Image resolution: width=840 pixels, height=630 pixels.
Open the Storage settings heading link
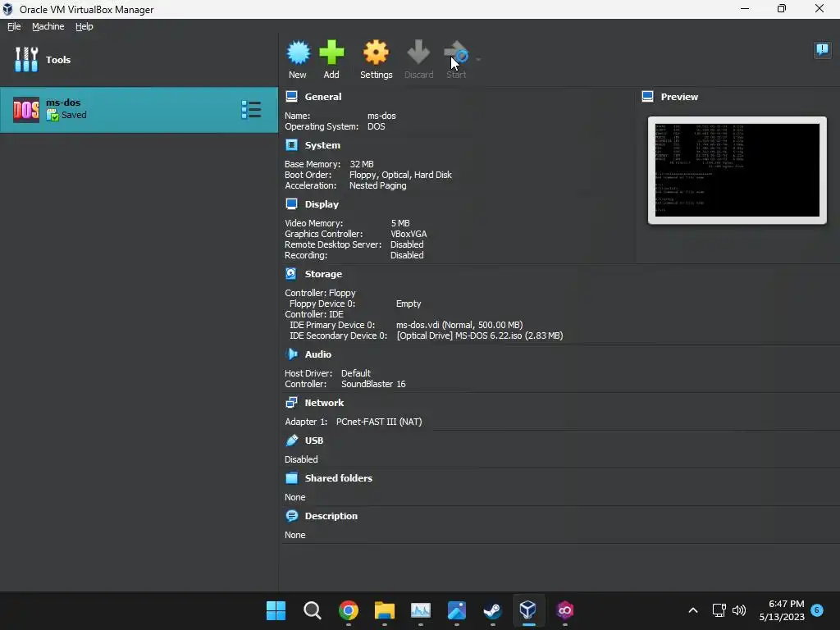[x=323, y=274]
